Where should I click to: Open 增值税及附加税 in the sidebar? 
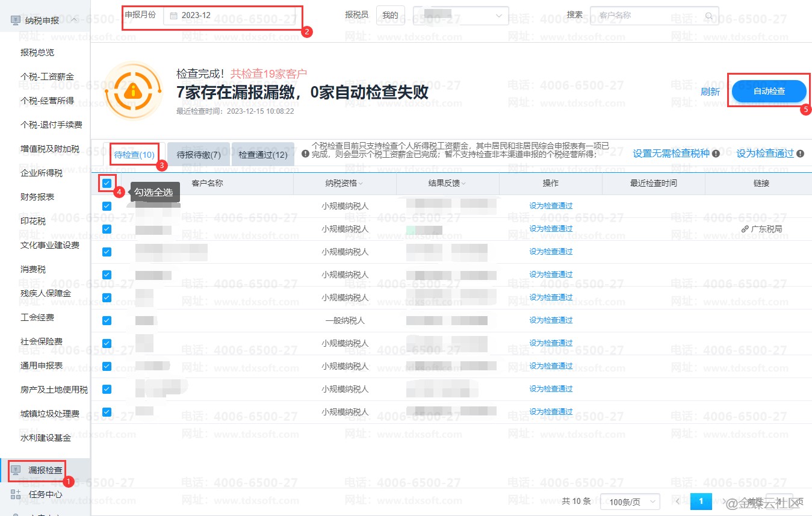[x=49, y=149]
